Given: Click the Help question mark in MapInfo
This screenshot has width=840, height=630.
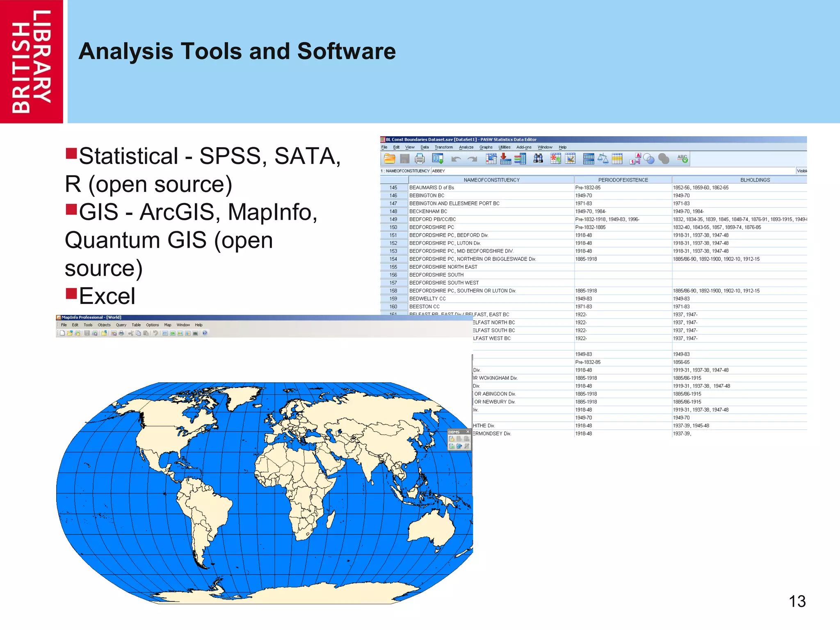Looking at the screenshot, I should pos(205,333).
